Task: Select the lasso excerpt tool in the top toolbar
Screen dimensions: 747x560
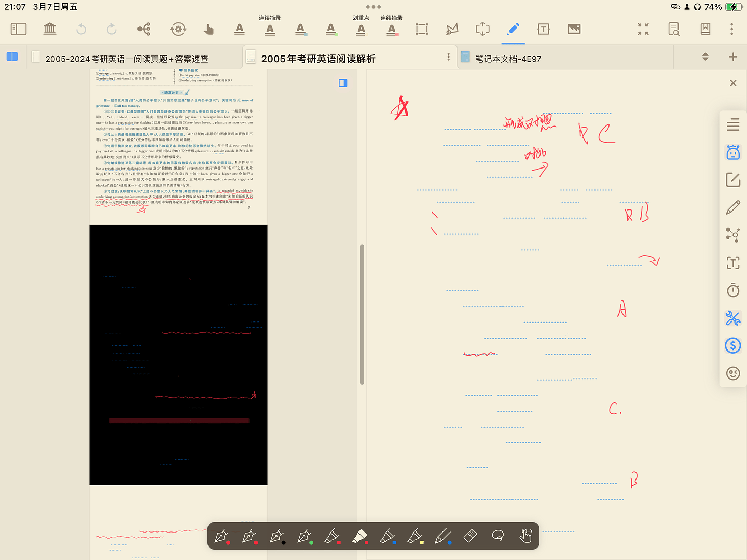Action: tap(452, 29)
